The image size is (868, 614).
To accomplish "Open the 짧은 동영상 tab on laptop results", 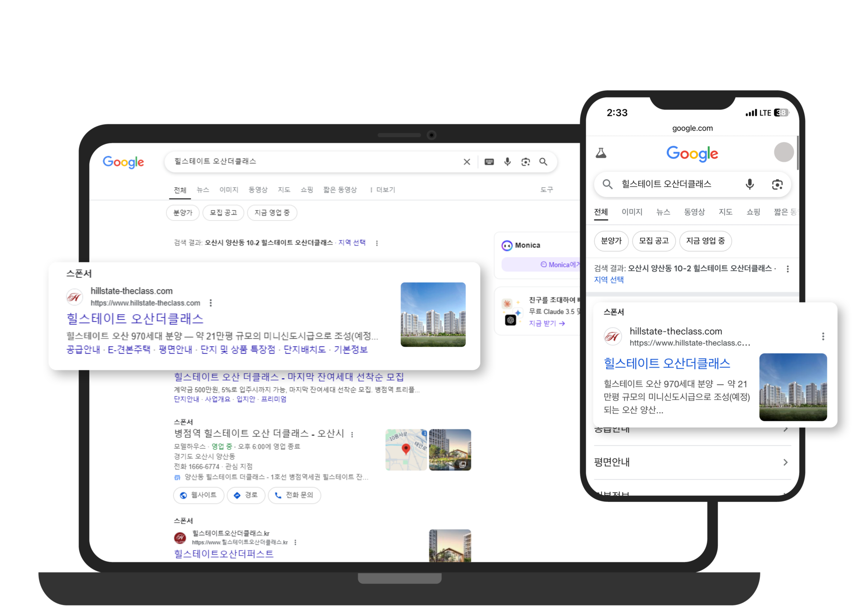I will (x=340, y=190).
